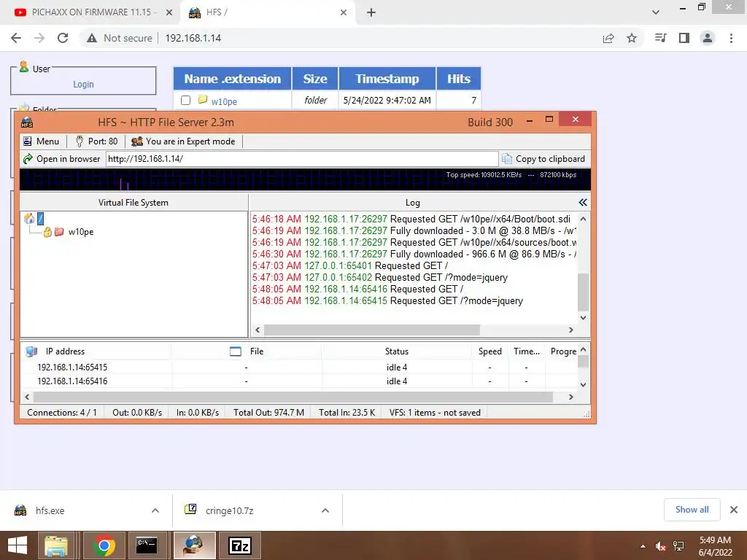This screenshot has height=560, width=747.
Task: Expand hfs.exe download options
Action: pos(155,510)
